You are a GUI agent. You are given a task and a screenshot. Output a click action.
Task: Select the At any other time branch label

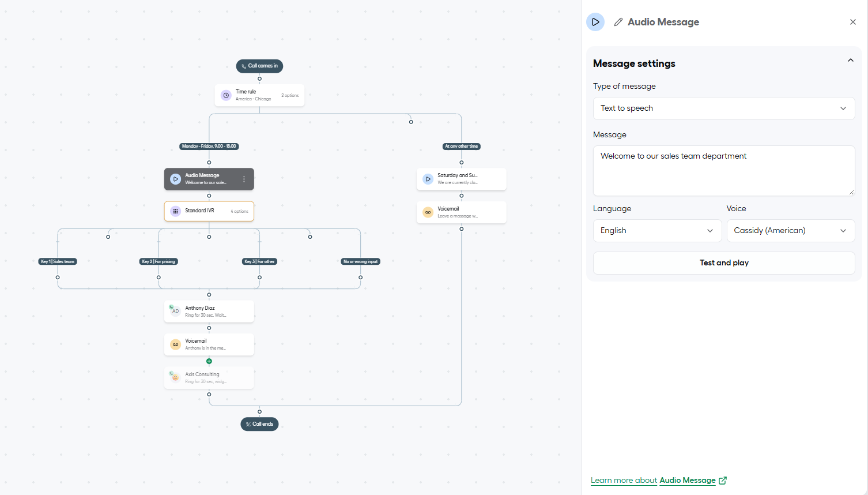[x=462, y=147]
